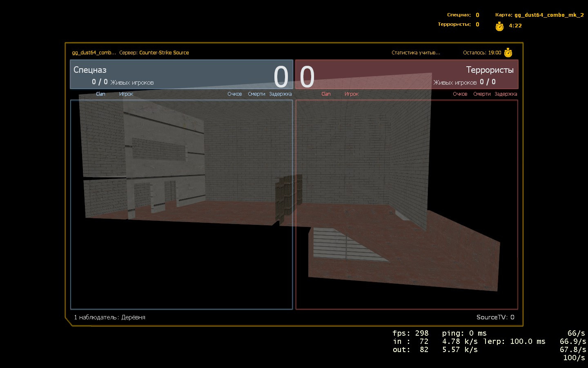Click the Очков column header under Спецназ
The image size is (588, 368).
click(x=235, y=94)
